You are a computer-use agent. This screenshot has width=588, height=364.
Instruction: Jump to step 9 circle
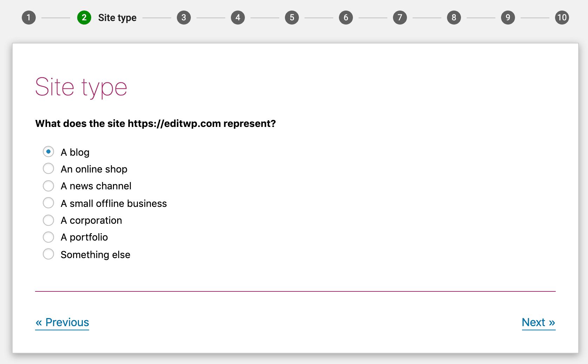point(508,17)
